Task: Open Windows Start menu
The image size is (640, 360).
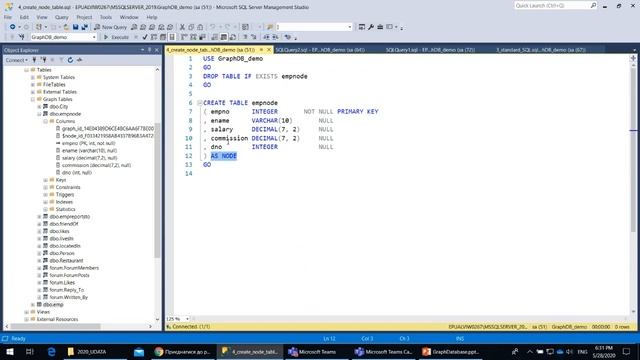Action: (9, 351)
